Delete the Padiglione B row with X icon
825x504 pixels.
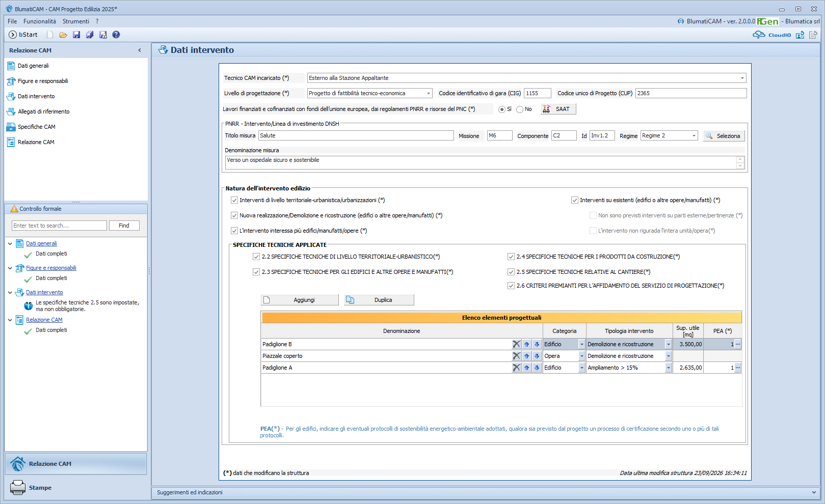click(517, 344)
